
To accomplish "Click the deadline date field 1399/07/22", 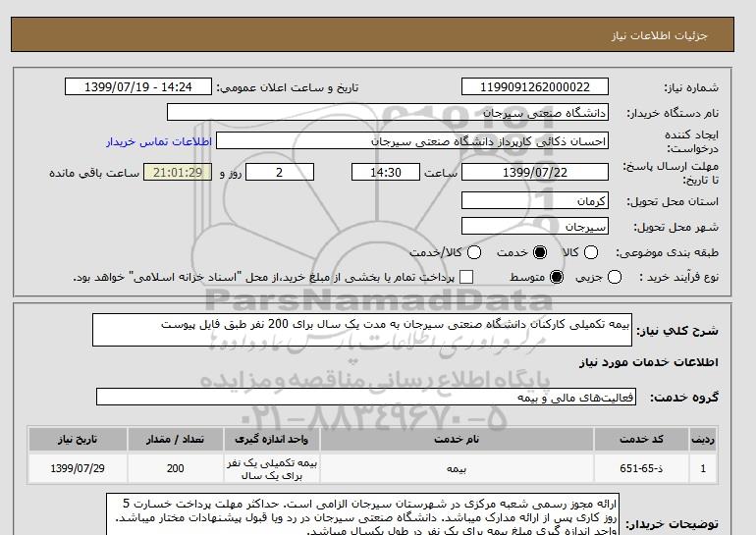I will pyautogui.click(x=535, y=172).
